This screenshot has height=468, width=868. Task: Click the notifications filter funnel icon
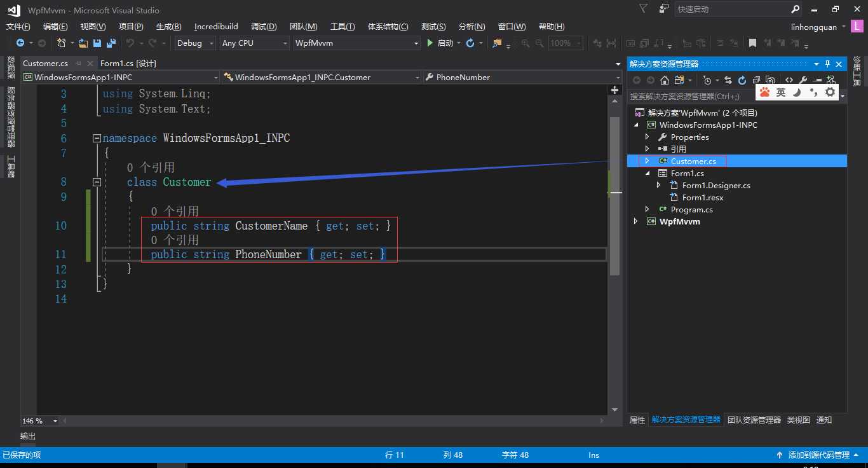643,9
